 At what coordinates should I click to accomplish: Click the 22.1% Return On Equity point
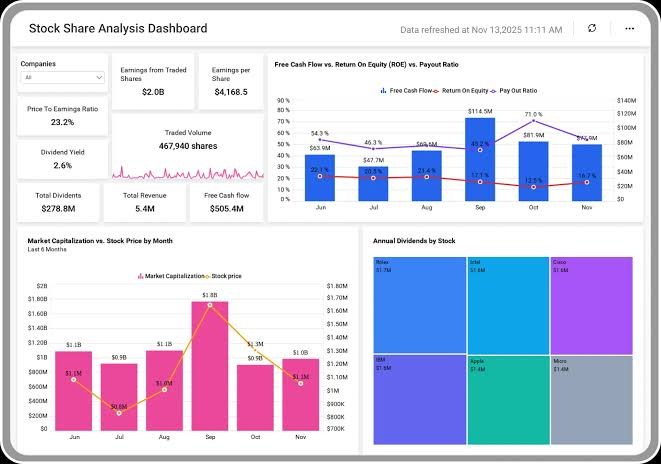(320, 176)
